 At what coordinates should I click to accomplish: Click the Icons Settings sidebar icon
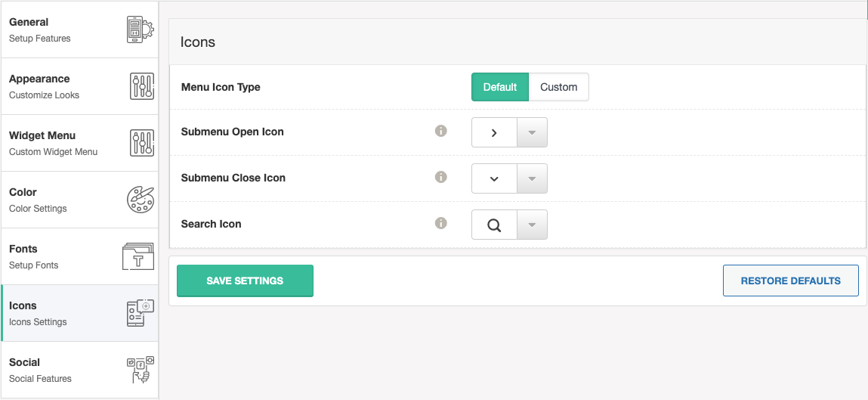[141, 313]
